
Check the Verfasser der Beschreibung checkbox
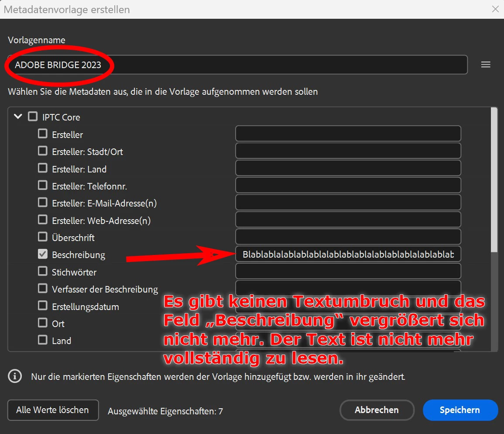click(42, 289)
